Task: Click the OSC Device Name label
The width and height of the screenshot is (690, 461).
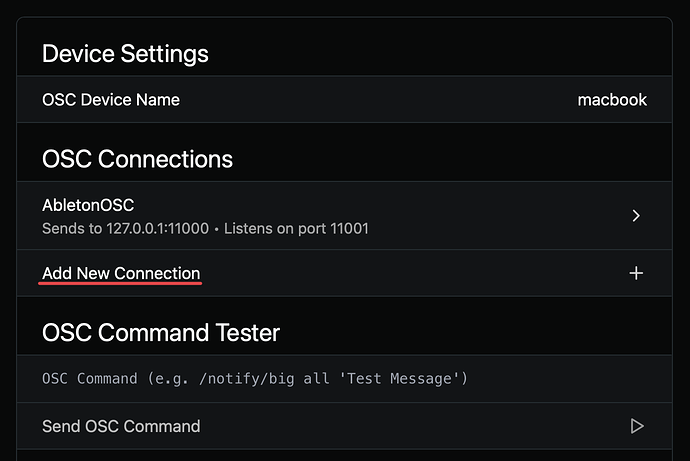Action: 111,100
